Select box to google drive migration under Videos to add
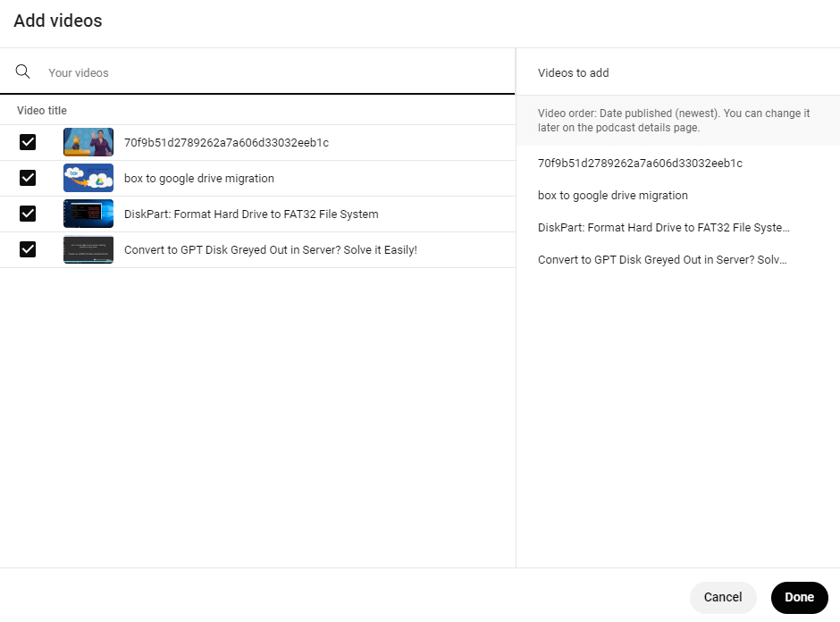840x622 pixels. click(613, 196)
